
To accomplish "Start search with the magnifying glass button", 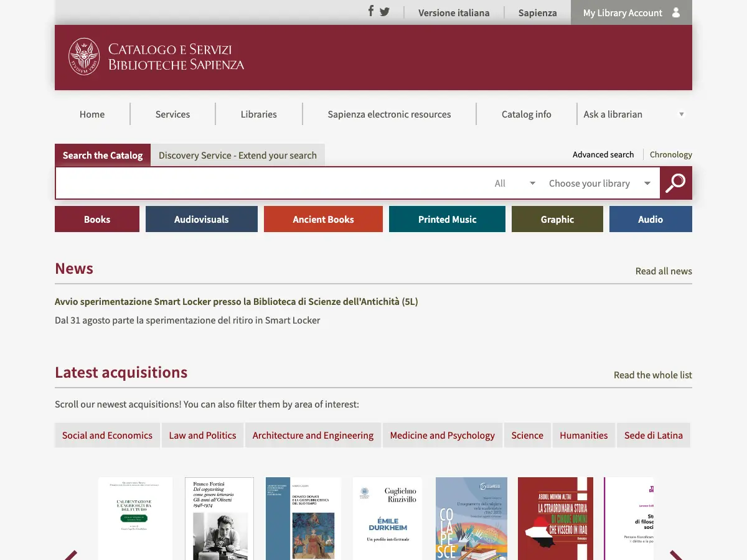I will [676, 183].
